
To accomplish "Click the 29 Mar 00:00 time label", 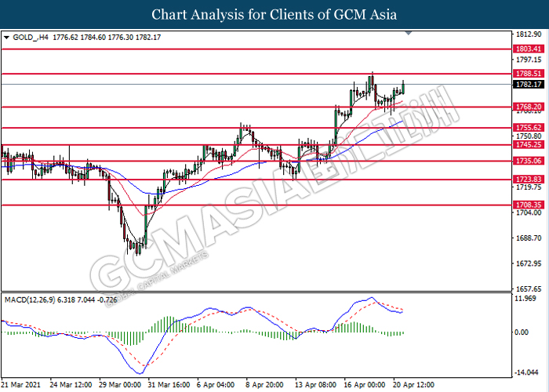I will pyautogui.click(x=120, y=385).
